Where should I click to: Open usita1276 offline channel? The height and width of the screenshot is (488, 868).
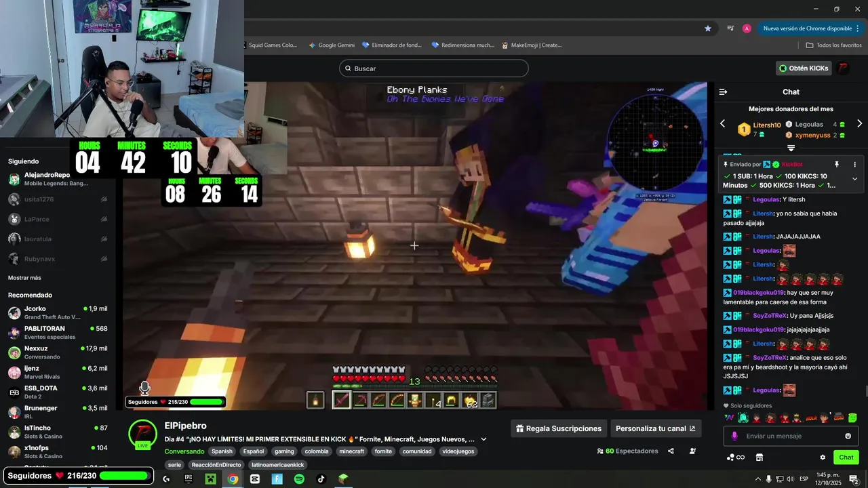pyautogui.click(x=58, y=199)
